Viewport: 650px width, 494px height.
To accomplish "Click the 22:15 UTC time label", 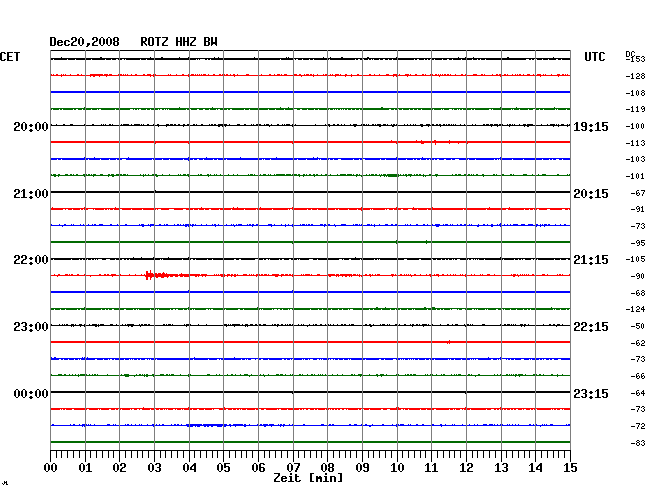I will coord(591,327).
